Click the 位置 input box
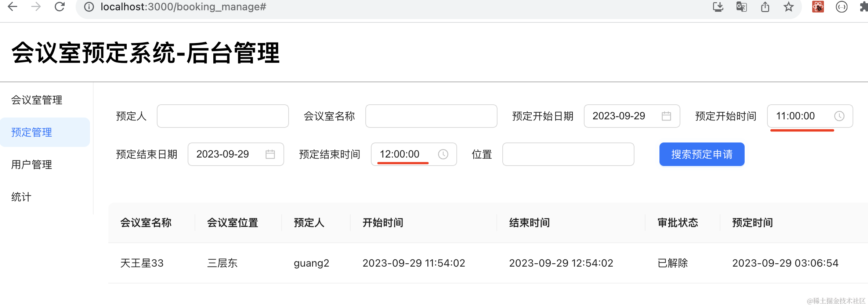868x307 pixels. (x=568, y=154)
